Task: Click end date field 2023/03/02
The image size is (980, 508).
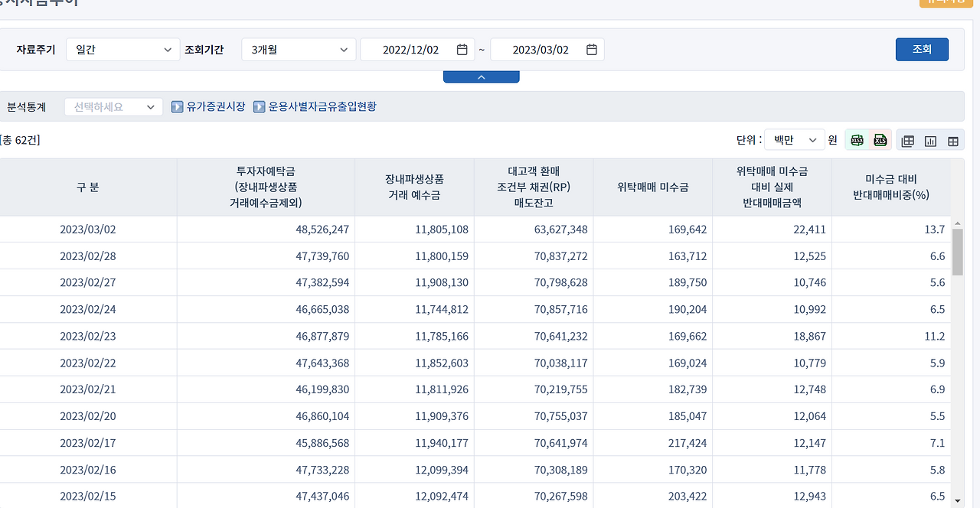Action: (x=547, y=50)
